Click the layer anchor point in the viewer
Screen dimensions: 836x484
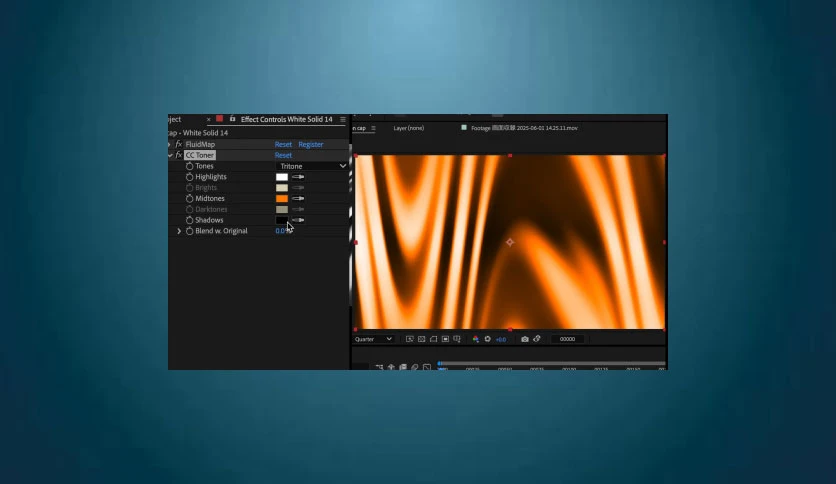pos(510,242)
